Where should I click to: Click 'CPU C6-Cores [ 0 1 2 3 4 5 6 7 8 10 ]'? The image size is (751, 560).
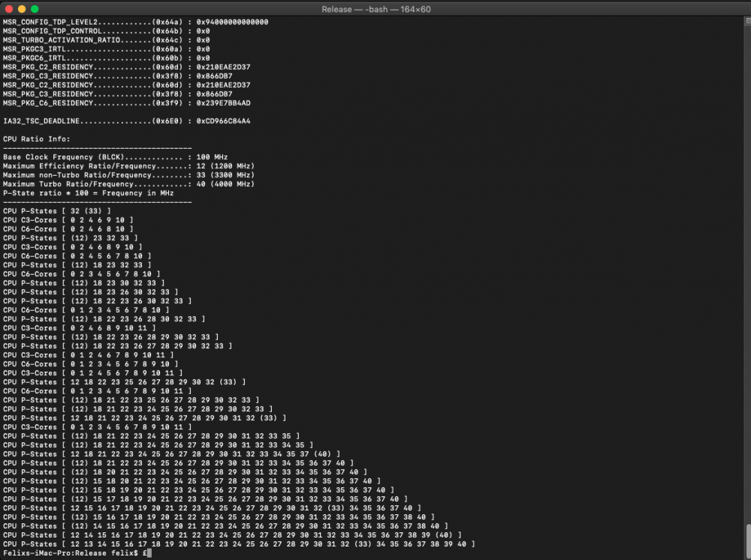(x=86, y=311)
